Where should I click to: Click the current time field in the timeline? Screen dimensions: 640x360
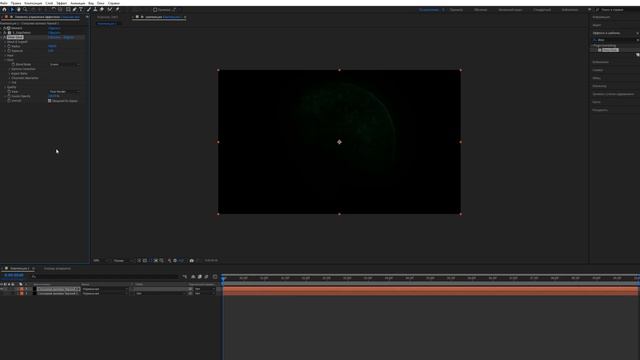[14, 275]
